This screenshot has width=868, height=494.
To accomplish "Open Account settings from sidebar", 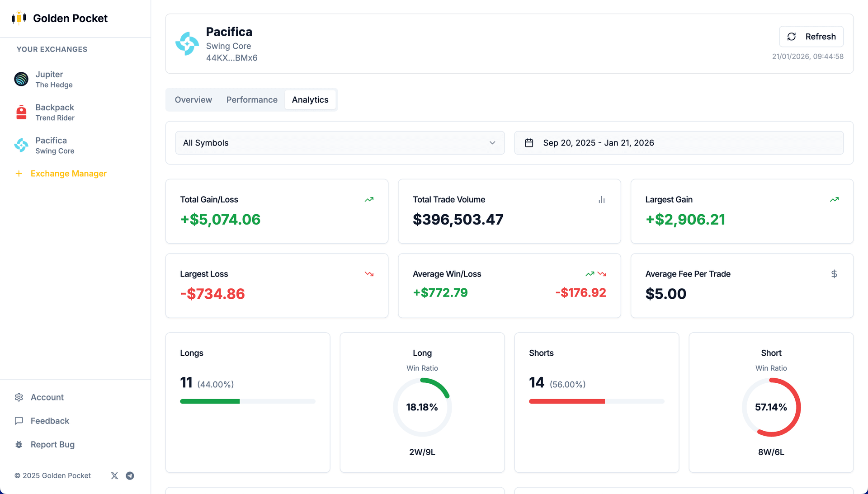I will [x=47, y=397].
